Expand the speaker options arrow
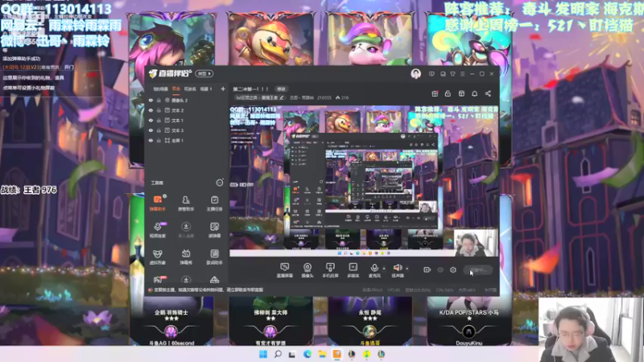Image resolution: width=644 pixels, height=362 pixels. (x=407, y=269)
